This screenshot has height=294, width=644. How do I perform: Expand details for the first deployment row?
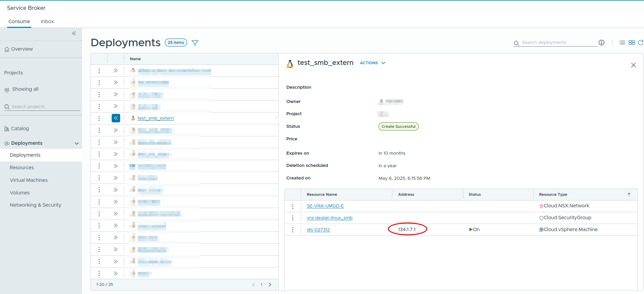[116, 71]
